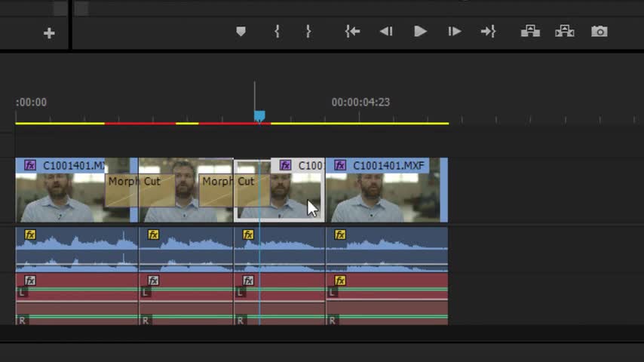
Task: Click fx badge on last C1001401.MXF clip
Action: [339, 165]
